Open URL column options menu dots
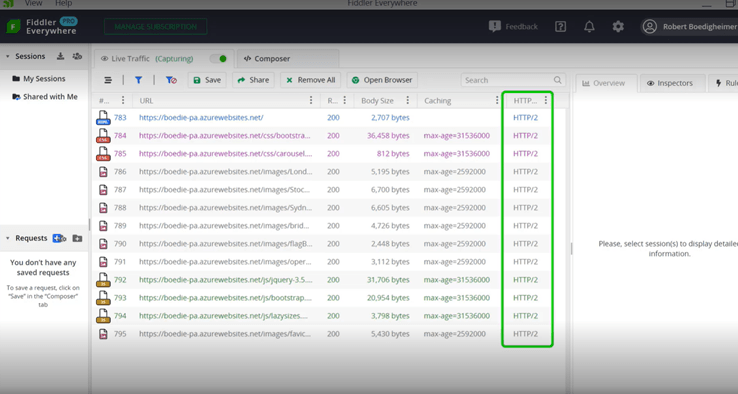Viewport: 738px width, 394px height. (311, 100)
